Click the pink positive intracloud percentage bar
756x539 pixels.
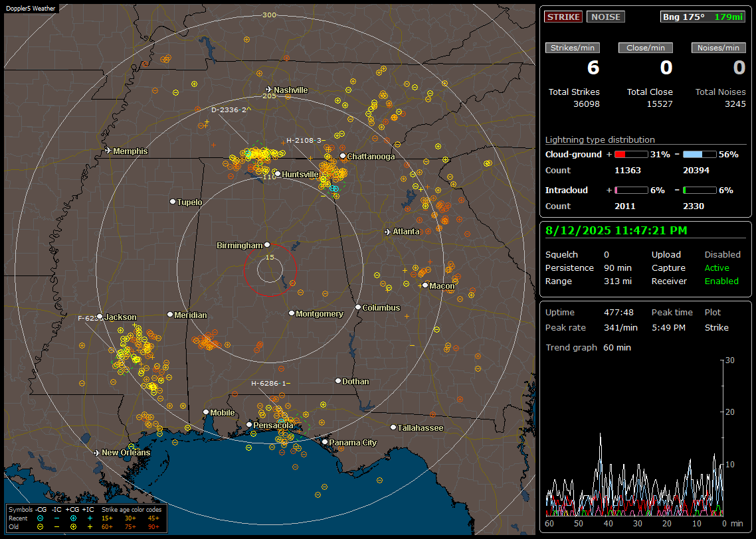(631, 191)
